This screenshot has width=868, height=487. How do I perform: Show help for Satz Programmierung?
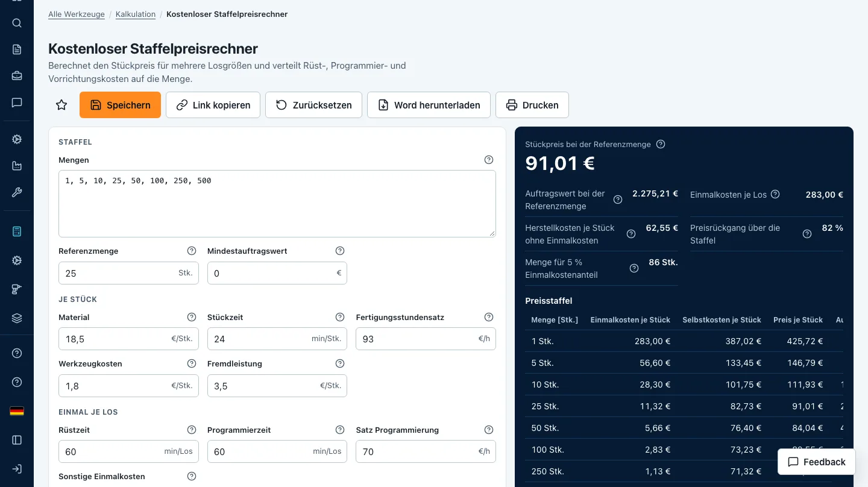[x=489, y=430]
